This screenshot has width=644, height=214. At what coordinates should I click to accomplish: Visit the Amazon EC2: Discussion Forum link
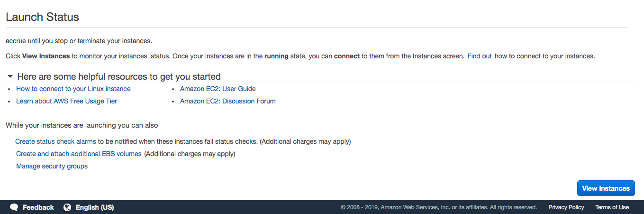pos(227,101)
